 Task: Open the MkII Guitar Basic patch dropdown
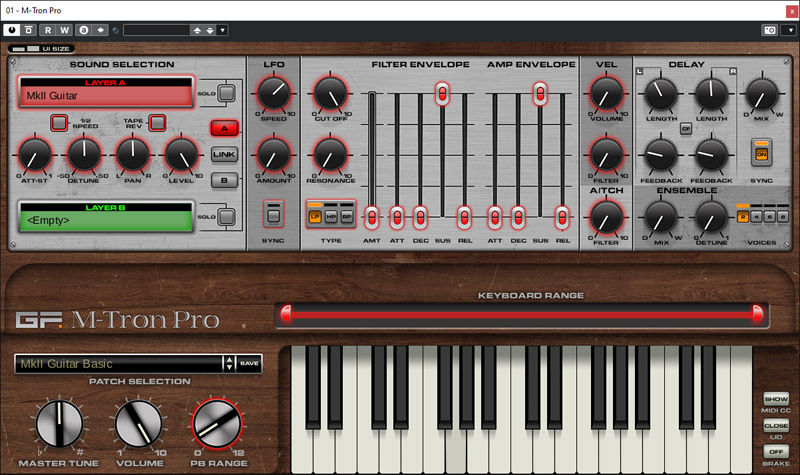tap(229, 363)
